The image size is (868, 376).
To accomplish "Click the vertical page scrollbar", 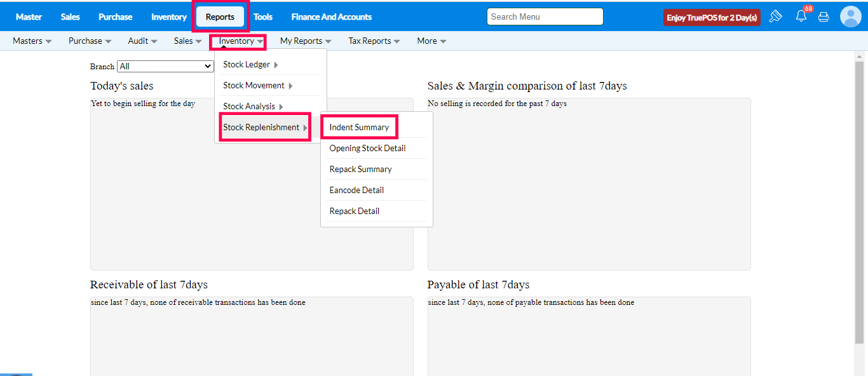I will [x=859, y=203].
